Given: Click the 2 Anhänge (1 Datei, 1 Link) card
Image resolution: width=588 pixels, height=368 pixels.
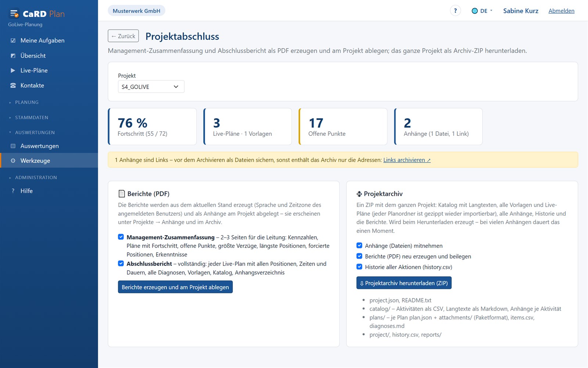Looking at the screenshot, I should click(438, 127).
